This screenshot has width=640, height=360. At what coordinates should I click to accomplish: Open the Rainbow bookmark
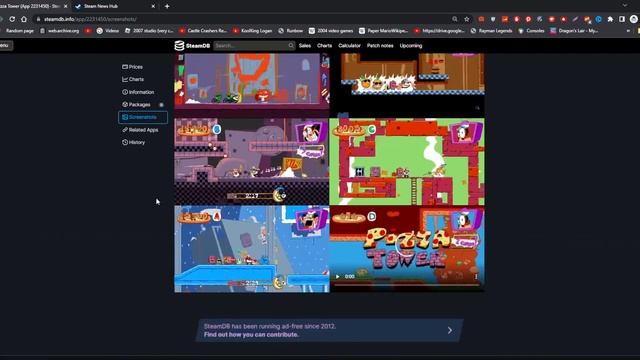(291, 31)
